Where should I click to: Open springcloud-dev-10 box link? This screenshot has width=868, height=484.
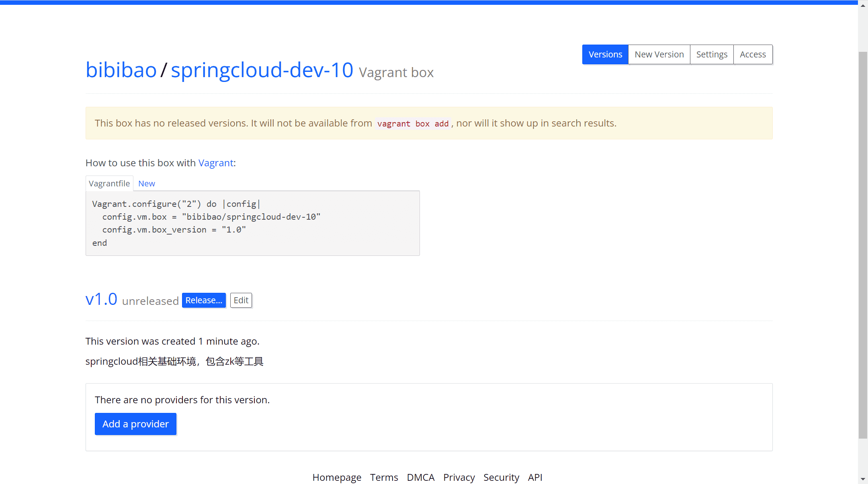tap(262, 70)
